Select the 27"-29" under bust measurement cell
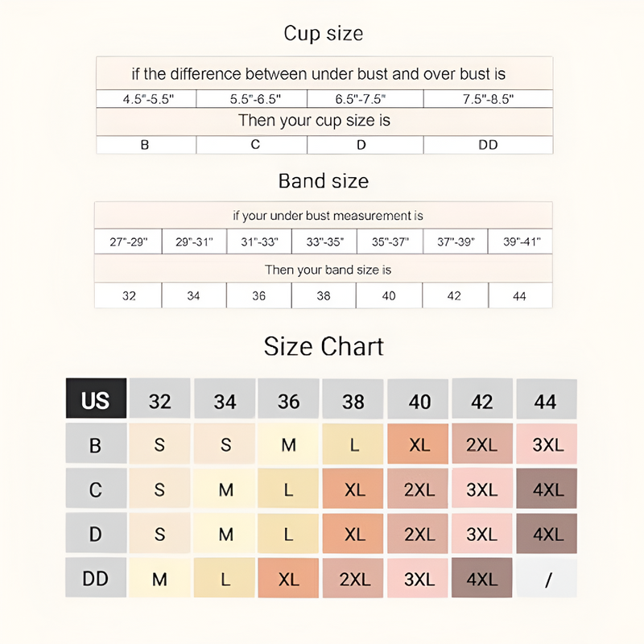The width and height of the screenshot is (644, 644). click(129, 242)
